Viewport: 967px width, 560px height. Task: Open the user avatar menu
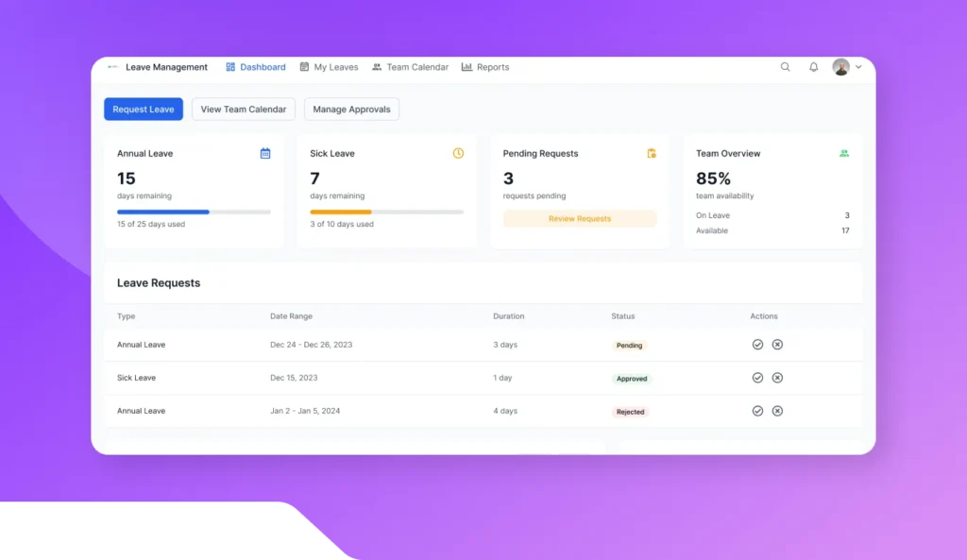840,67
